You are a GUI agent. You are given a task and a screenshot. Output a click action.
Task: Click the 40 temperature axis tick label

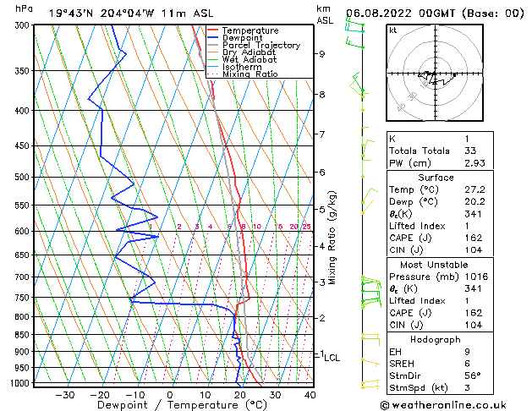(310, 395)
